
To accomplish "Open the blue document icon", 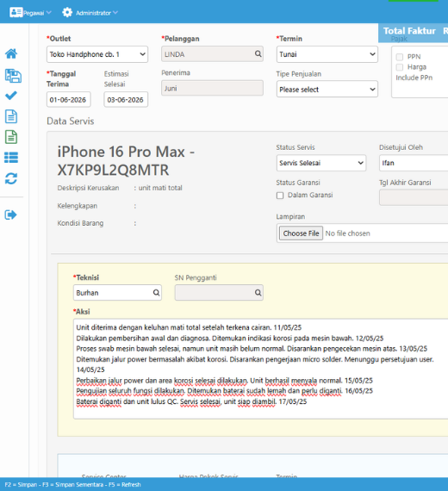I will (11, 116).
